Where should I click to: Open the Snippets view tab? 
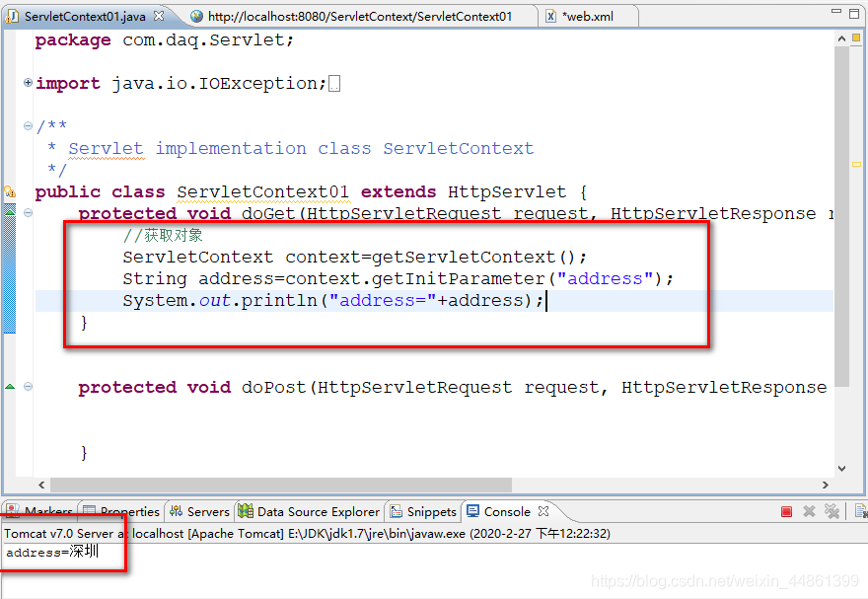(x=423, y=511)
